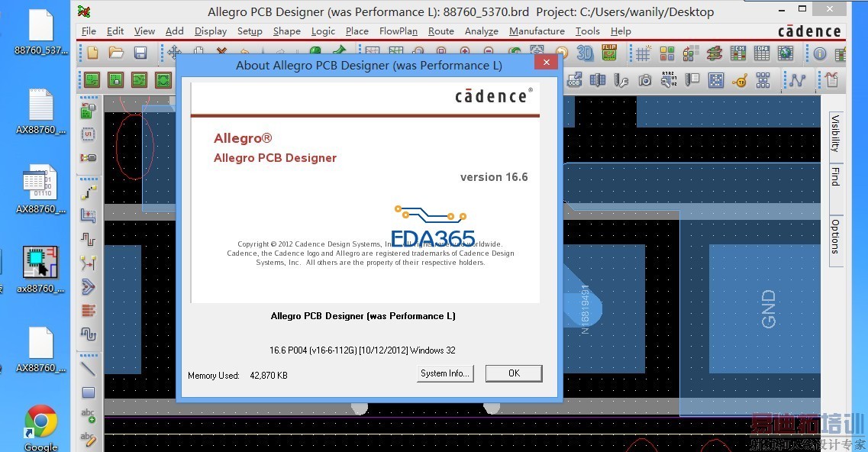Viewport: 868px width, 452px height.
Task: Click the leftmost green shape icon
Action: tap(92, 80)
